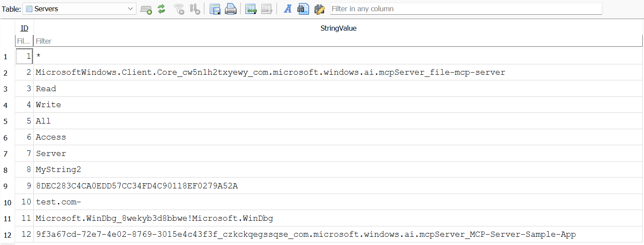Open the Servers table dropdown
644x245 pixels.
pos(79,9)
